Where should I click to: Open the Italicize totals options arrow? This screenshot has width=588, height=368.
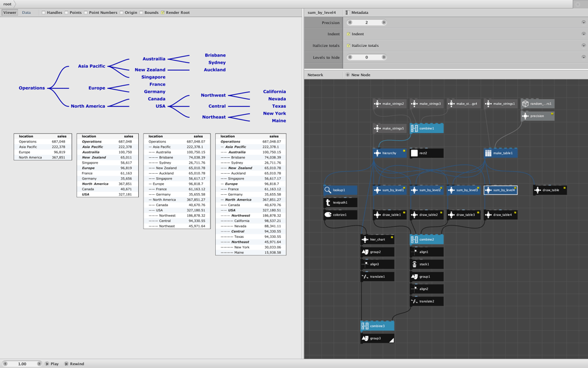click(583, 46)
